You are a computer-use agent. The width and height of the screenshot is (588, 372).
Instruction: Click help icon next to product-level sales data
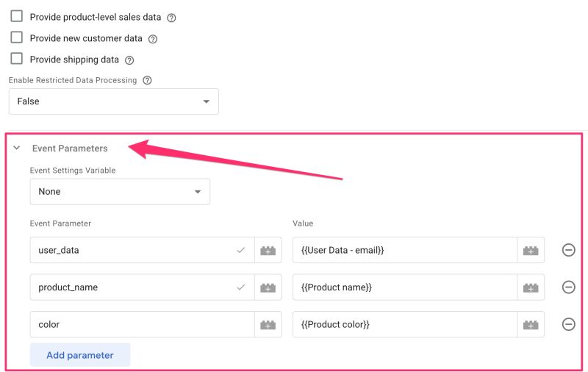tap(171, 18)
